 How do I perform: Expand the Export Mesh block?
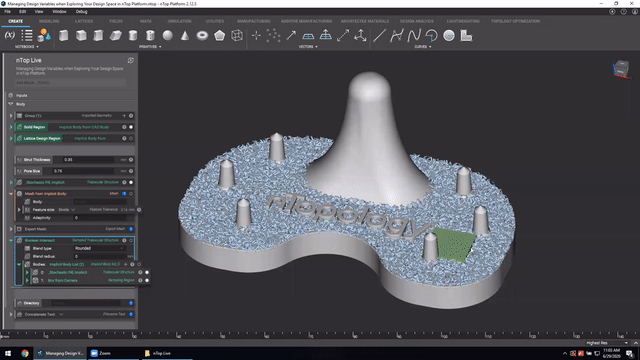(11, 229)
